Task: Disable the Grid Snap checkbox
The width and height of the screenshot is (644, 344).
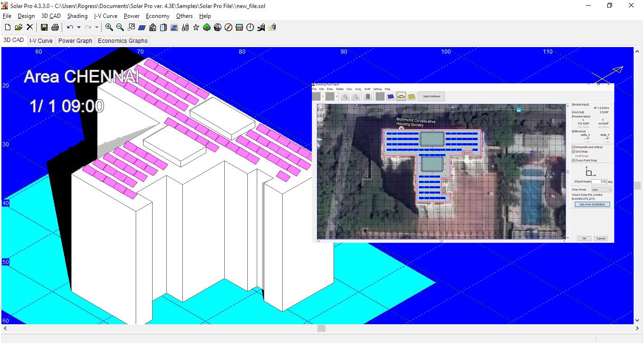Action: point(573,152)
